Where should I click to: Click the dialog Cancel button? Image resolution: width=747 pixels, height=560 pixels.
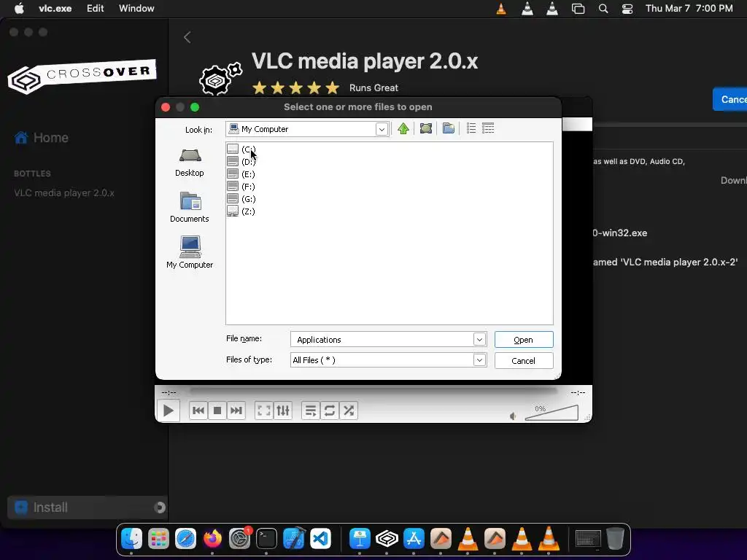pyautogui.click(x=524, y=360)
